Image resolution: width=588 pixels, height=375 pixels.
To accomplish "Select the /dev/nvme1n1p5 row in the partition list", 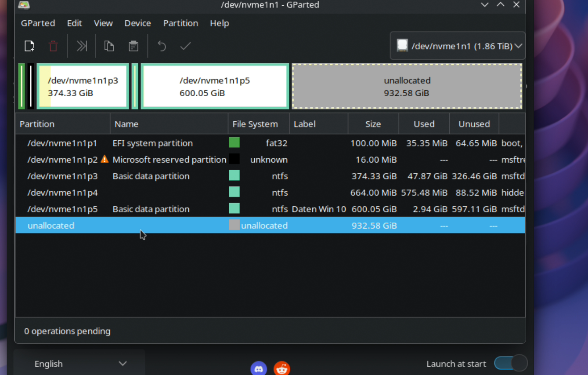I will [270, 209].
